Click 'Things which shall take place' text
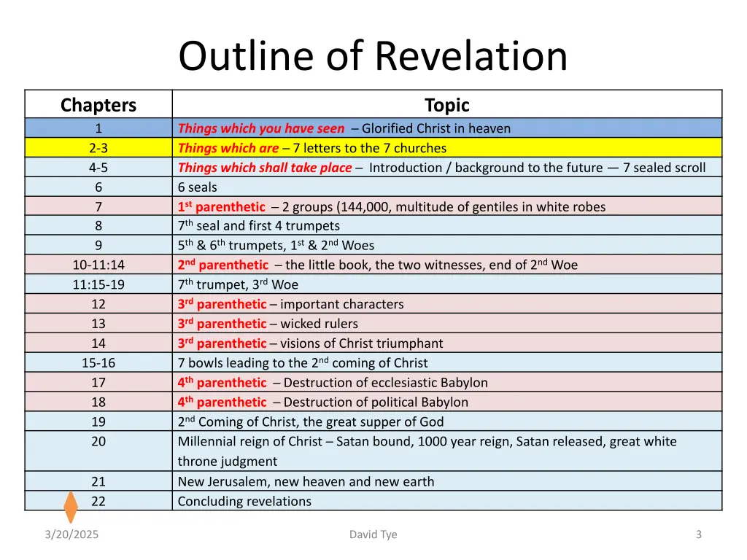The image size is (747, 560). coord(265,168)
